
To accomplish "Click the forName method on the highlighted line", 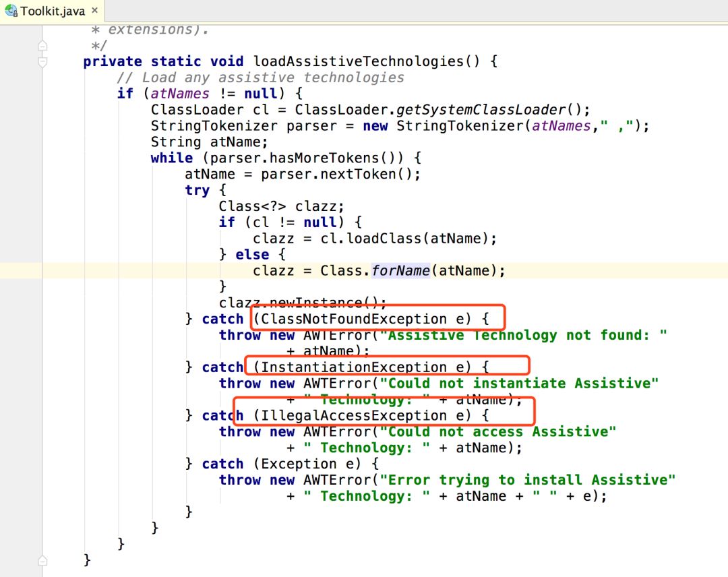I will (x=400, y=270).
